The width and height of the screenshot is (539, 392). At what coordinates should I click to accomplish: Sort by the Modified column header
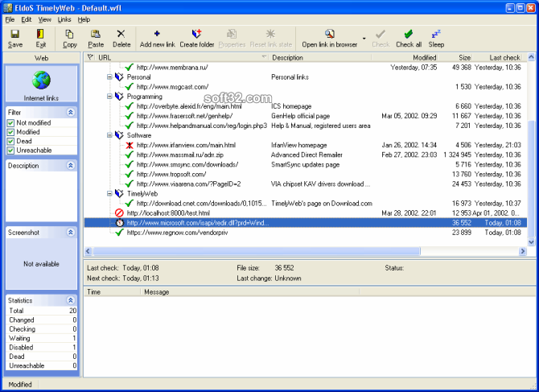pyautogui.click(x=405, y=57)
